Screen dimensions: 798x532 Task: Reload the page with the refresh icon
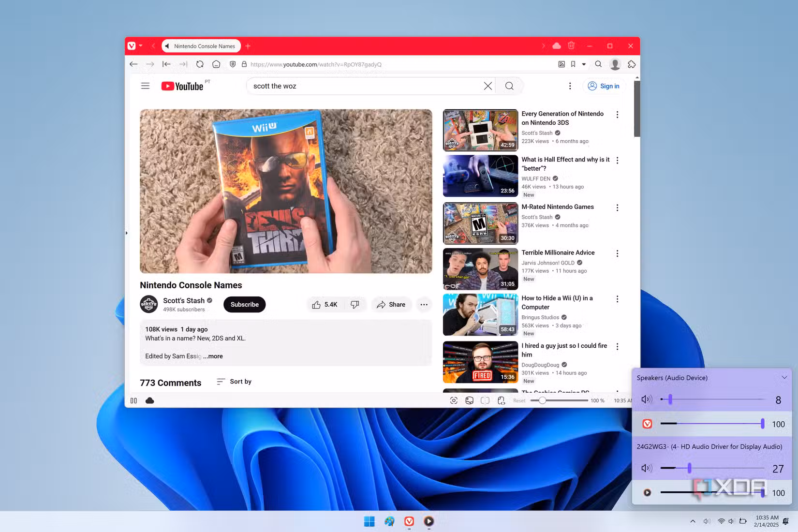(200, 64)
